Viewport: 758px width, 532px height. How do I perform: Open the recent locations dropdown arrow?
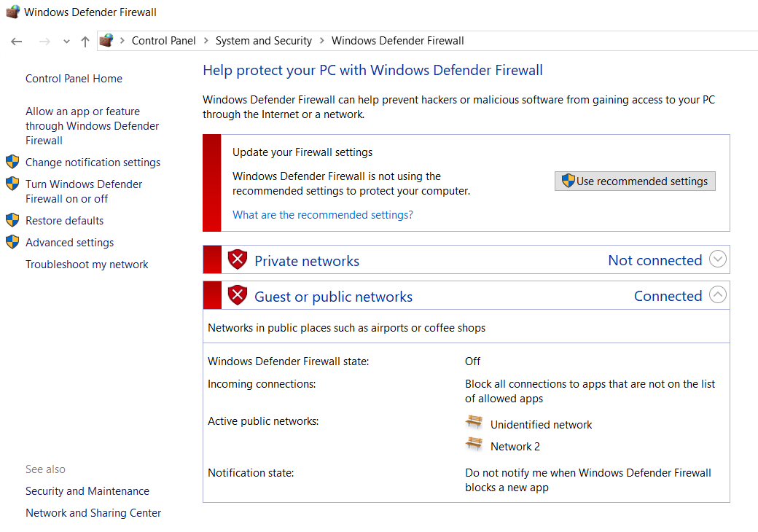67,42
